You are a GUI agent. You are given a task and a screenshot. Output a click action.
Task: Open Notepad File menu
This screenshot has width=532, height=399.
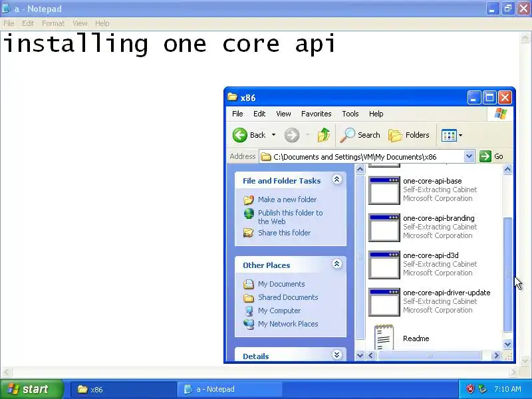pyautogui.click(x=9, y=23)
